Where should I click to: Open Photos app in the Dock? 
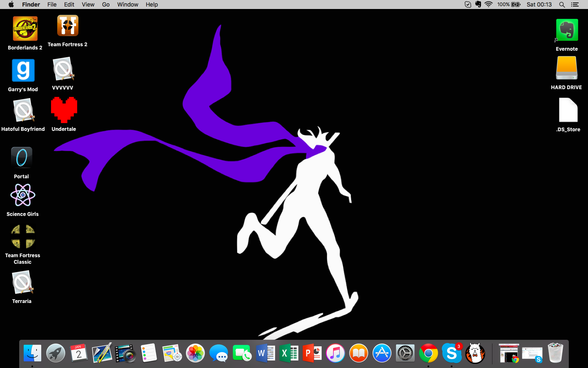(x=195, y=353)
